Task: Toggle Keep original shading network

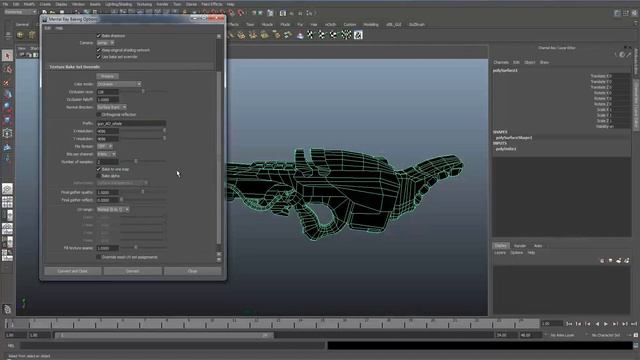Action: tap(98, 50)
